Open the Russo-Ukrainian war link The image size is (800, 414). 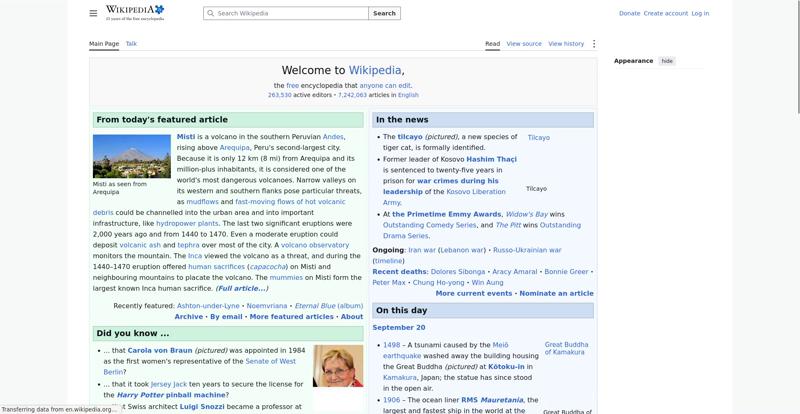pyautogui.click(x=527, y=250)
